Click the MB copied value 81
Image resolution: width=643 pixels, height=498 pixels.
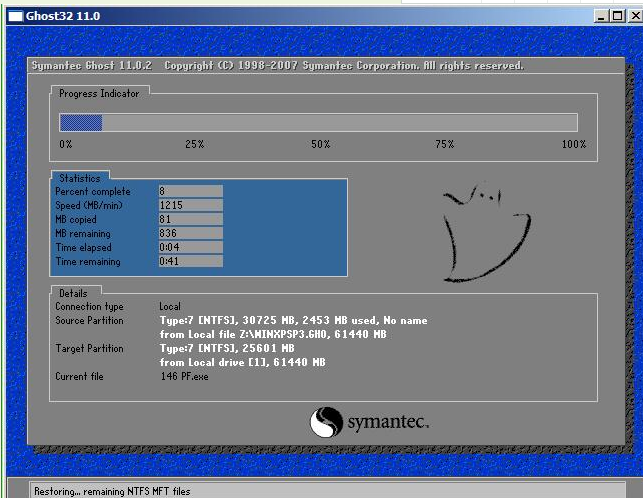(x=191, y=219)
